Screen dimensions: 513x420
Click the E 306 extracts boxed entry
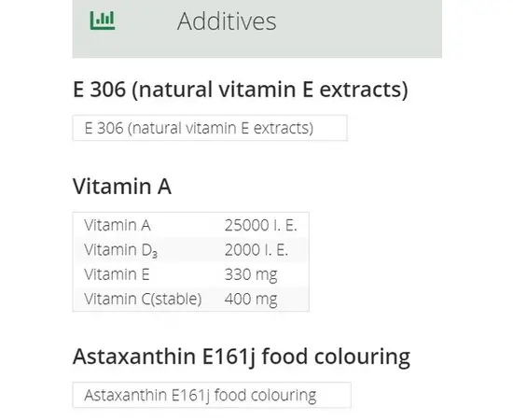click(x=210, y=128)
